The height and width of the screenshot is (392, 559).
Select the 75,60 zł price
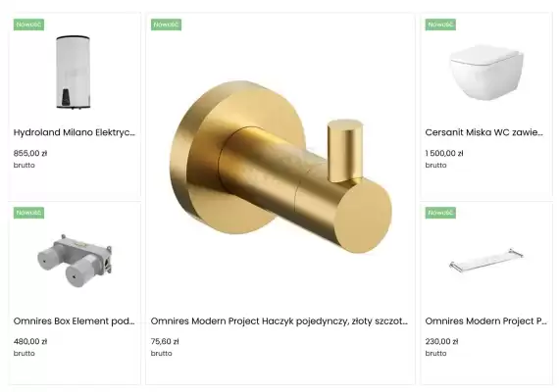pos(165,341)
